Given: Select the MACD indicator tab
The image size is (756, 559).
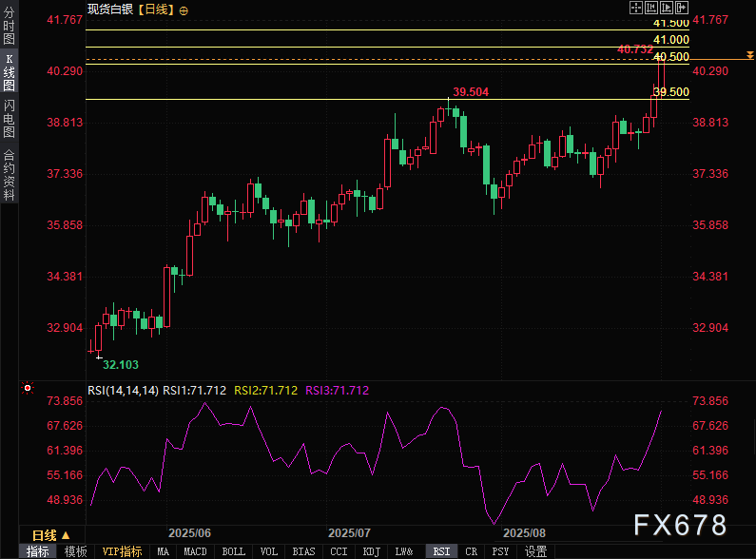Looking at the screenshot, I should pos(195,551).
